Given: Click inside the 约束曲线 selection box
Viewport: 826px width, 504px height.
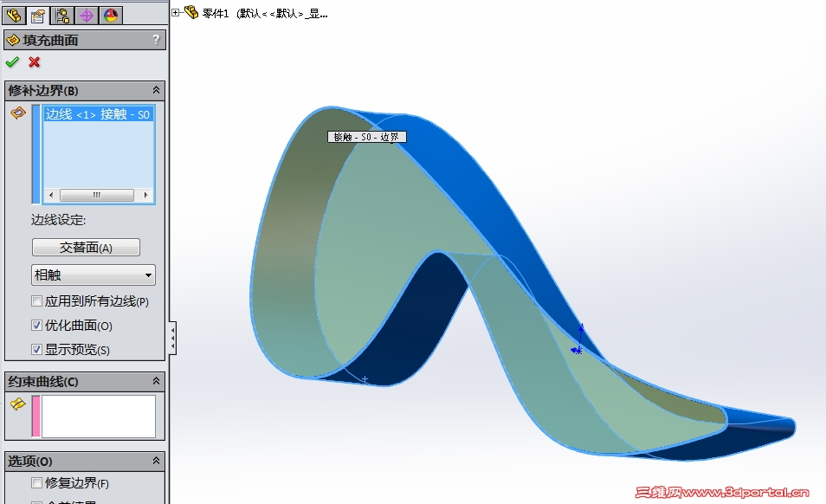Looking at the screenshot, I should [x=99, y=417].
